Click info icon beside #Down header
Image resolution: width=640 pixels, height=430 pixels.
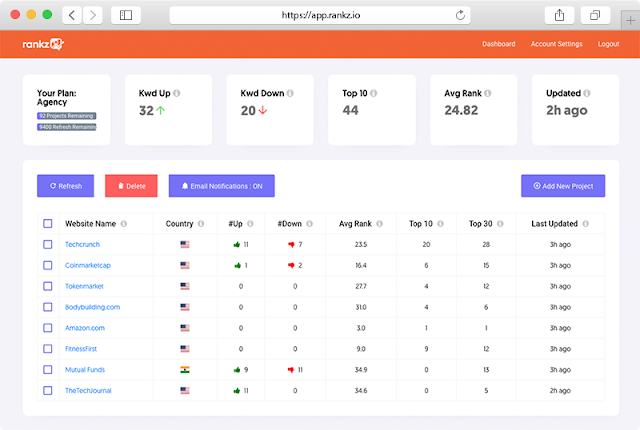click(x=309, y=224)
